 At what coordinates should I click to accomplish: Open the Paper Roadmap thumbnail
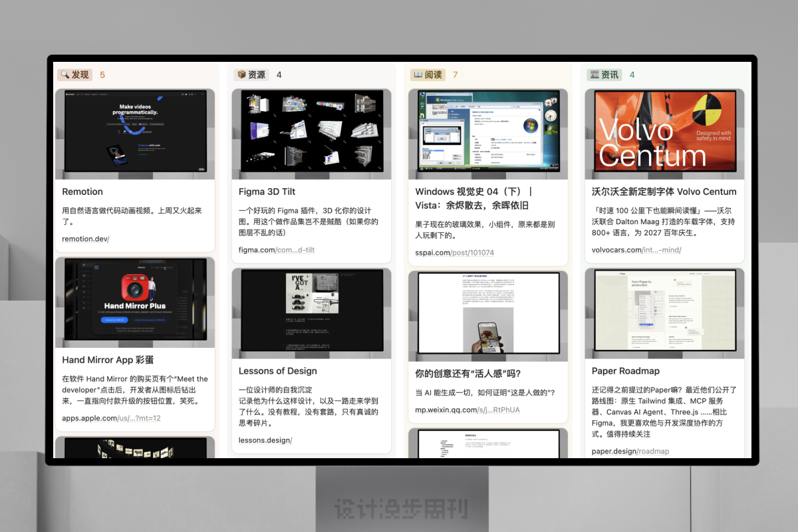tap(665, 313)
